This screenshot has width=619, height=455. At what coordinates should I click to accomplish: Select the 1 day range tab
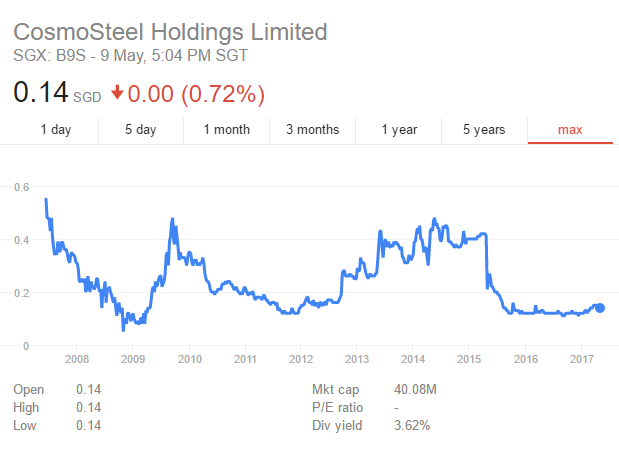[x=55, y=129]
